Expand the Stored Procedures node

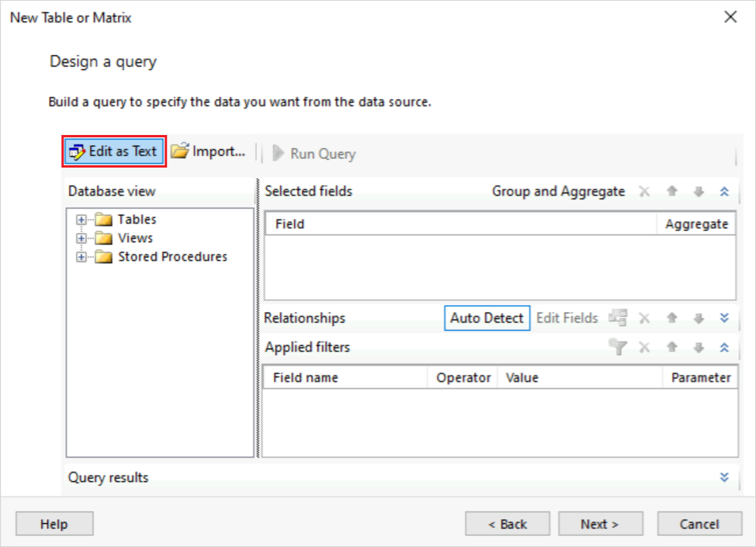pyautogui.click(x=81, y=256)
